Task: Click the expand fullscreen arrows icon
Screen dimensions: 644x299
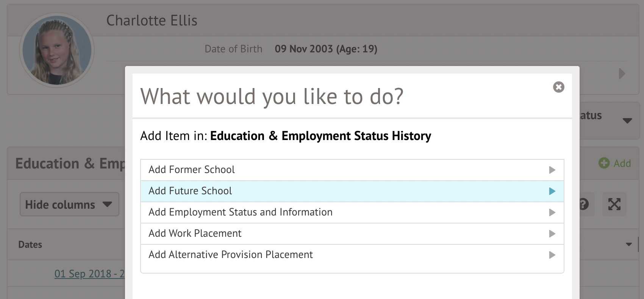Action: pyautogui.click(x=614, y=204)
